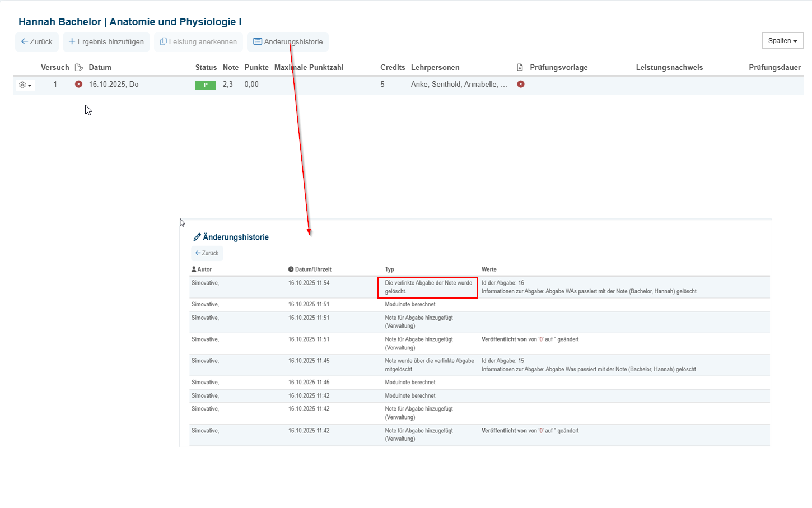The width and height of the screenshot is (812, 508).
Task: Click the red cross icon in the Prüfungsvorlage column
Action: [521, 84]
